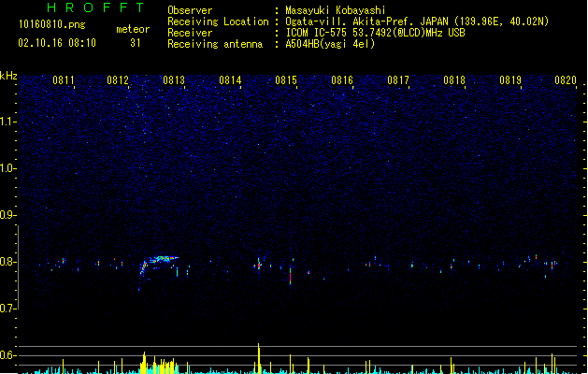Click the 0817 time marker

tap(398, 80)
